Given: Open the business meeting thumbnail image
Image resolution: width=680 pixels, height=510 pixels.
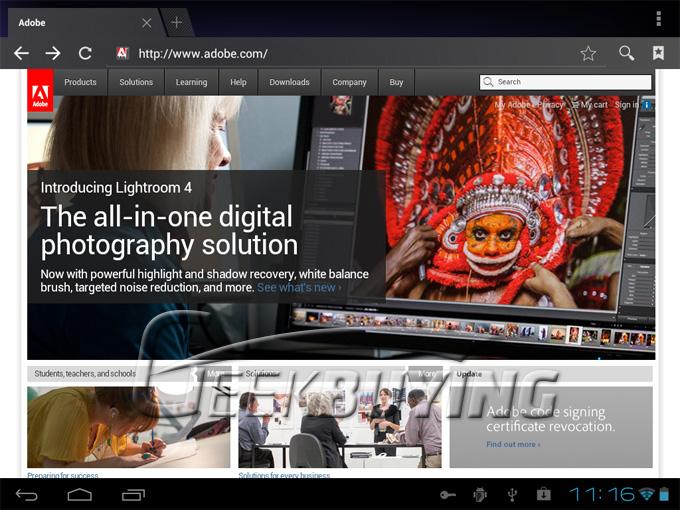Looking at the screenshot, I should click(340, 429).
